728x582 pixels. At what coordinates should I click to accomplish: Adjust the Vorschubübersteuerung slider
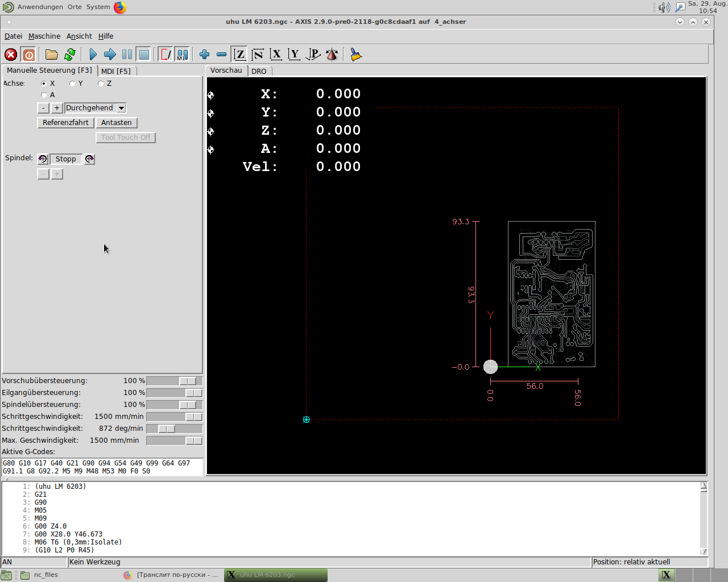pos(188,381)
